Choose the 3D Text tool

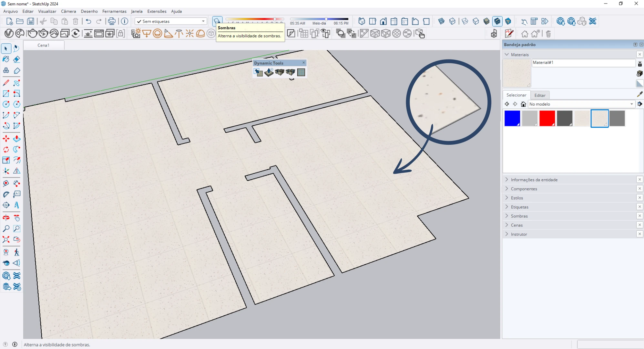(17, 205)
